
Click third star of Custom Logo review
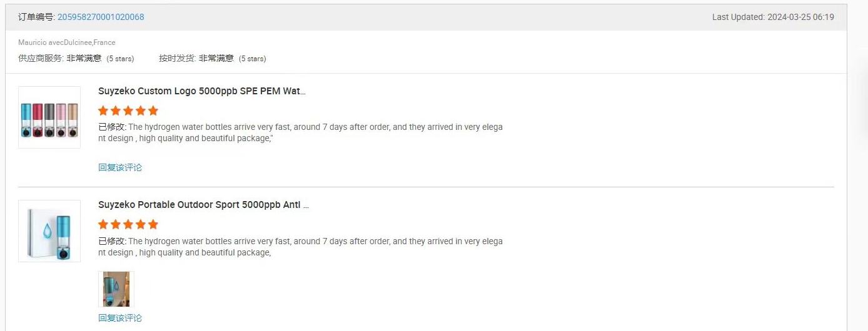pyautogui.click(x=128, y=111)
